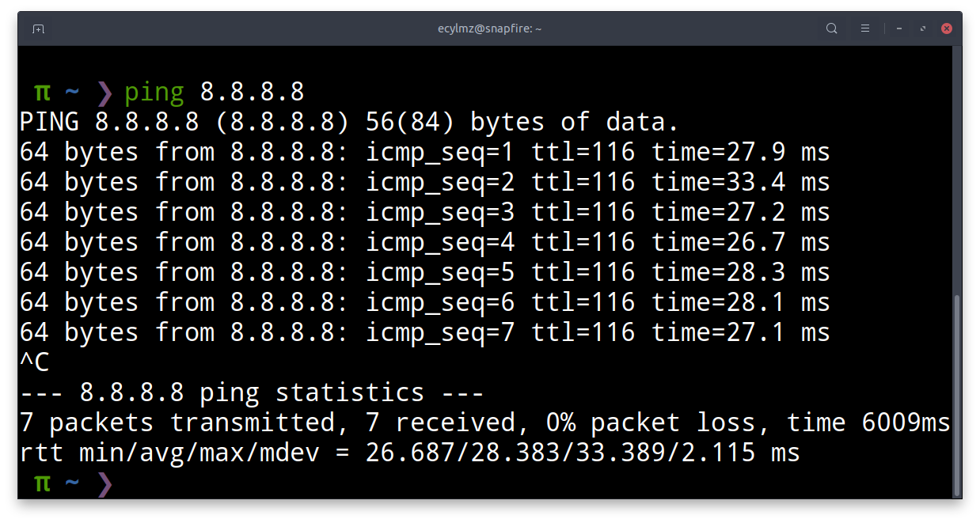Screen dimensions: 980x523
Task: Click the ^C interrupt line
Action: (x=35, y=362)
